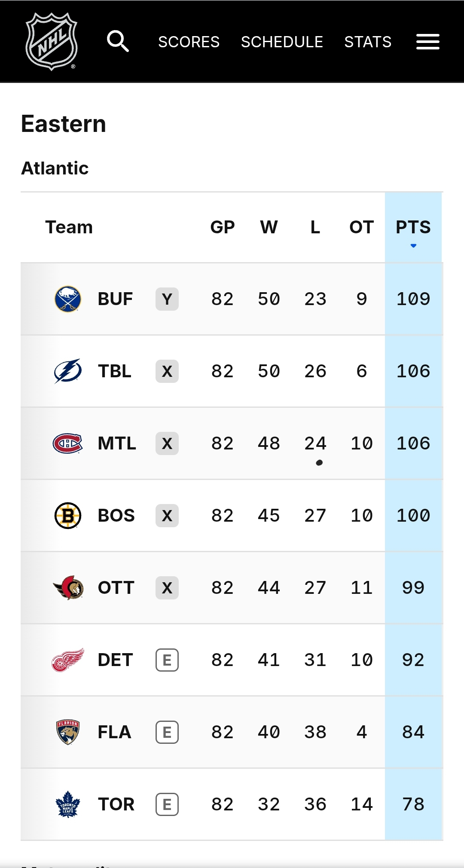Viewport: 464px width, 868px height.
Task: Open the BUF team link
Action: 115,299
